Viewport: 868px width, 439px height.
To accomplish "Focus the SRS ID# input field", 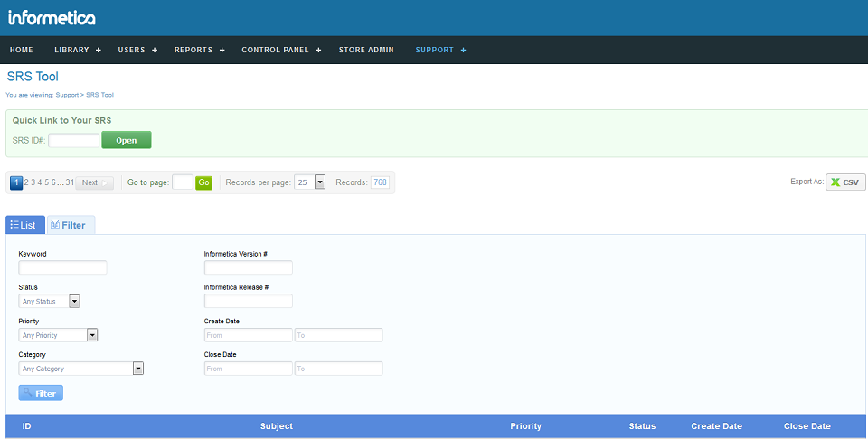I will coord(73,140).
